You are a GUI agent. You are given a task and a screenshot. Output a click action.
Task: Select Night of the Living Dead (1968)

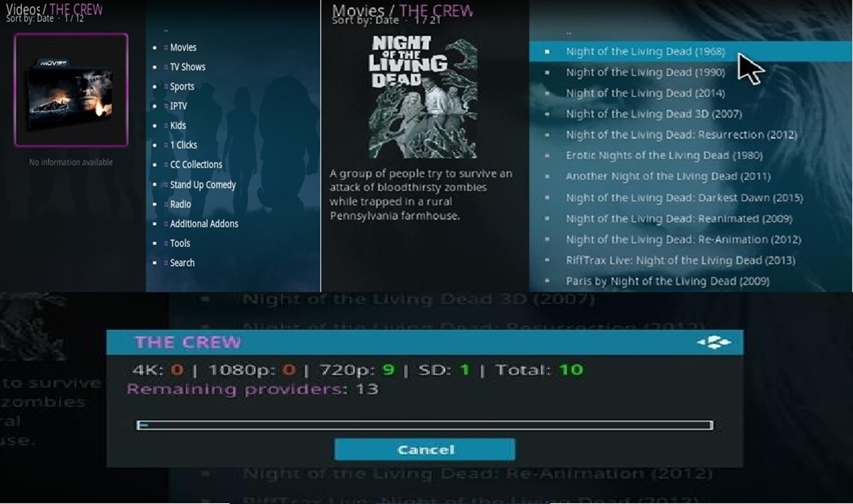(x=645, y=52)
